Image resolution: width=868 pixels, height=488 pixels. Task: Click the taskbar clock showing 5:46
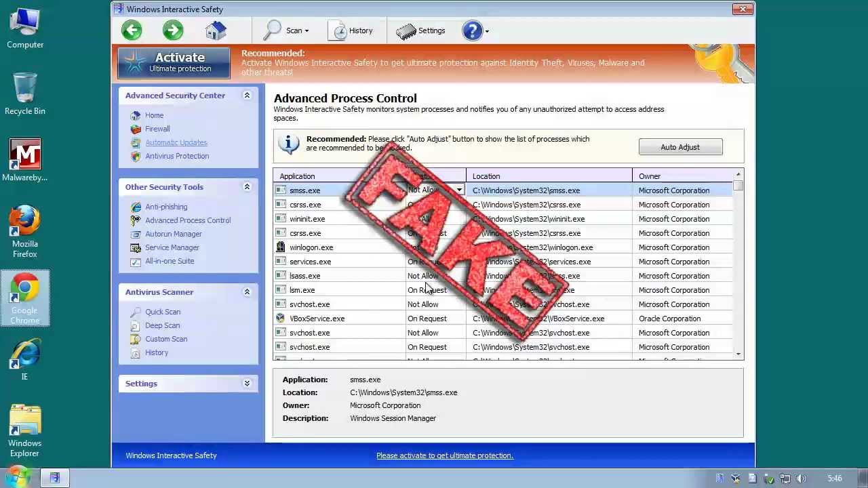tap(835, 479)
